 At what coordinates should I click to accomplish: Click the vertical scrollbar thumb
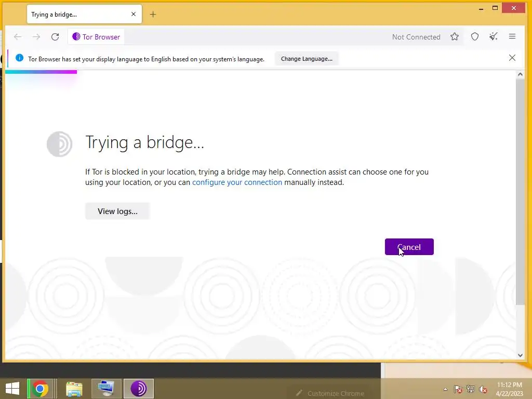tap(520, 192)
